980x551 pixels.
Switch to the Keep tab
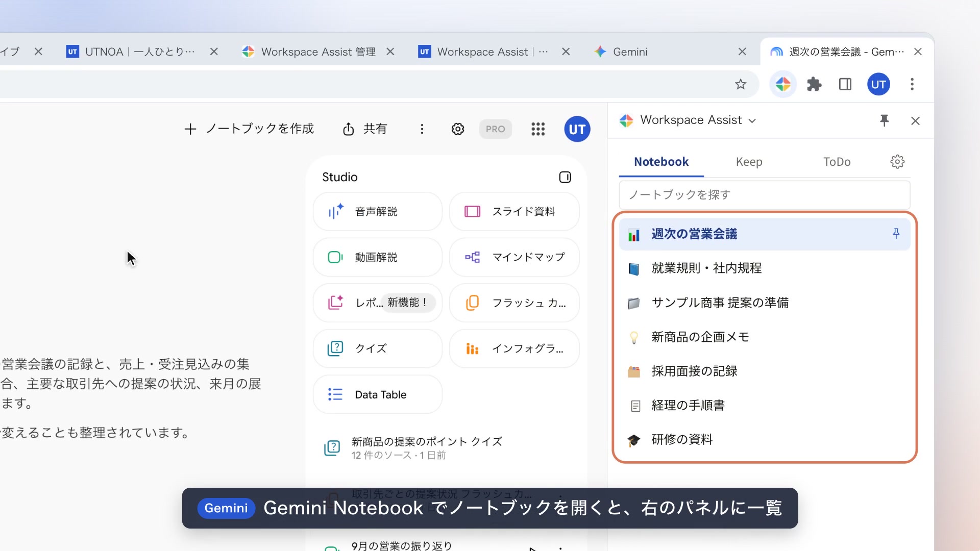(749, 162)
